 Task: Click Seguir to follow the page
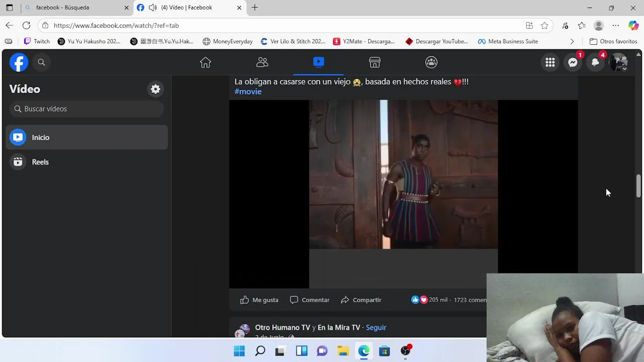coord(376,327)
